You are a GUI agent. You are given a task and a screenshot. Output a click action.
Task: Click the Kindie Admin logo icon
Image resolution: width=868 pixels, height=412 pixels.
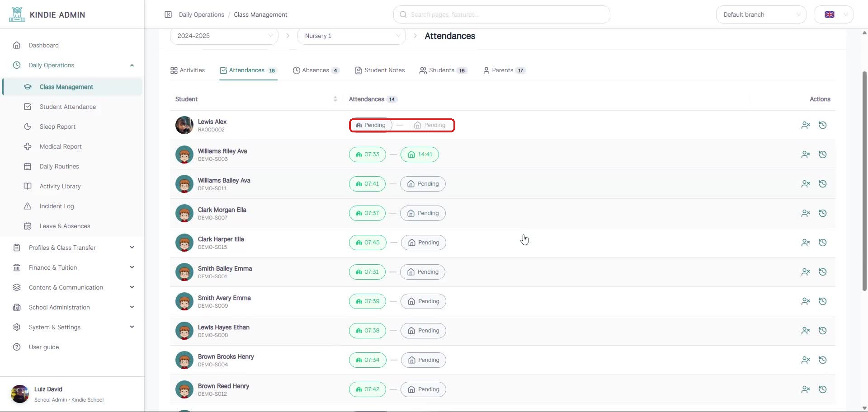[x=17, y=14]
